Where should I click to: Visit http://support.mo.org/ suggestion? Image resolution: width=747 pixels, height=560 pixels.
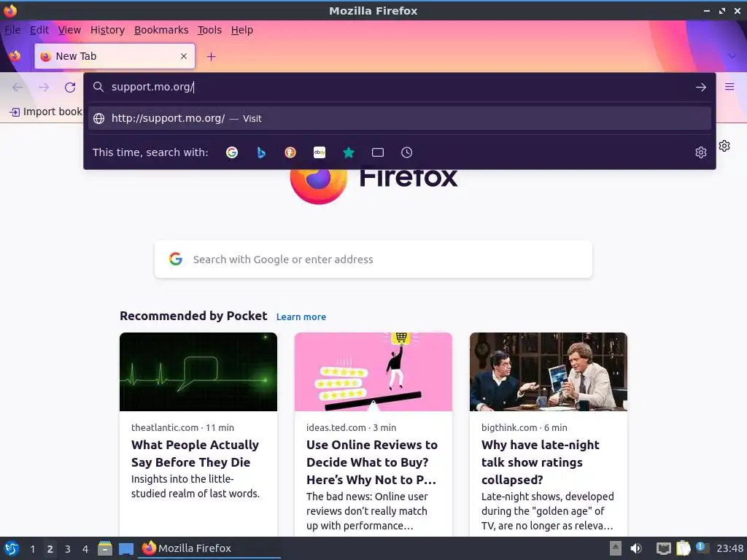[x=399, y=119]
